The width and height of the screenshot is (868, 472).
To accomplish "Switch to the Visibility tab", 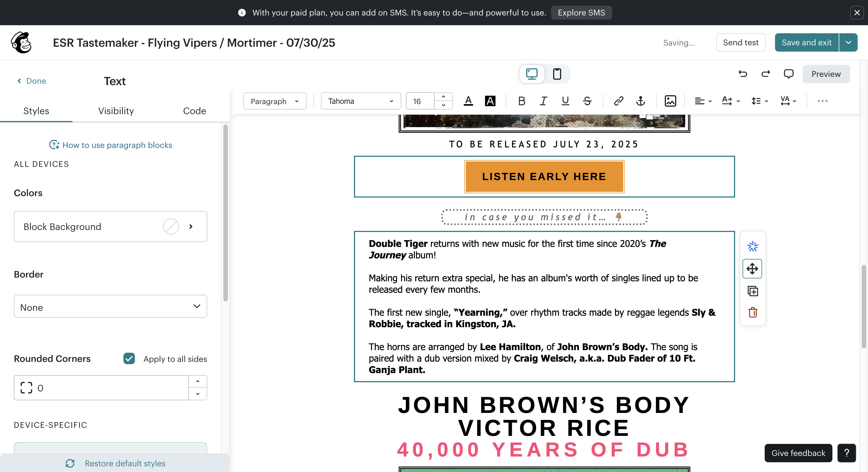I will (x=116, y=111).
